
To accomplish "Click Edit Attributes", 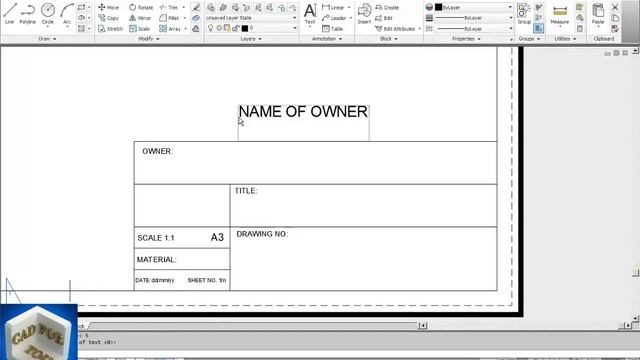I will coord(395,29).
